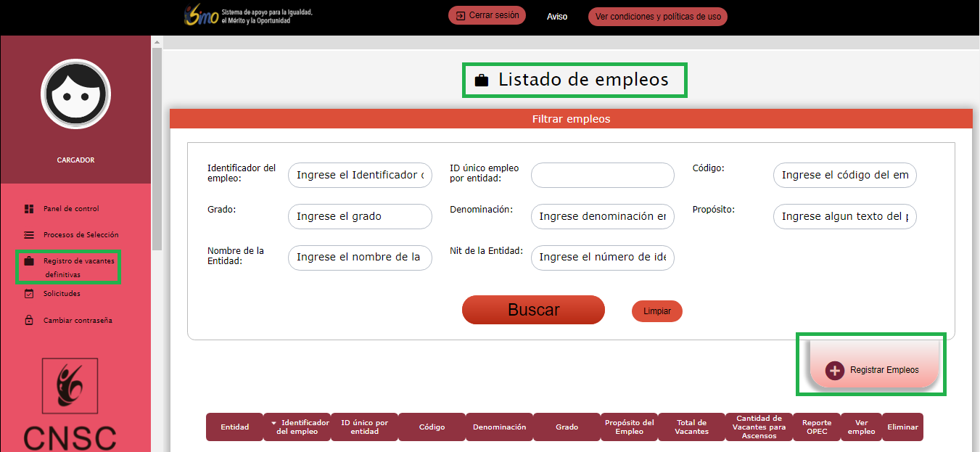This screenshot has height=452, width=980.
Task: Click Cerrar sesión button
Action: [487, 15]
